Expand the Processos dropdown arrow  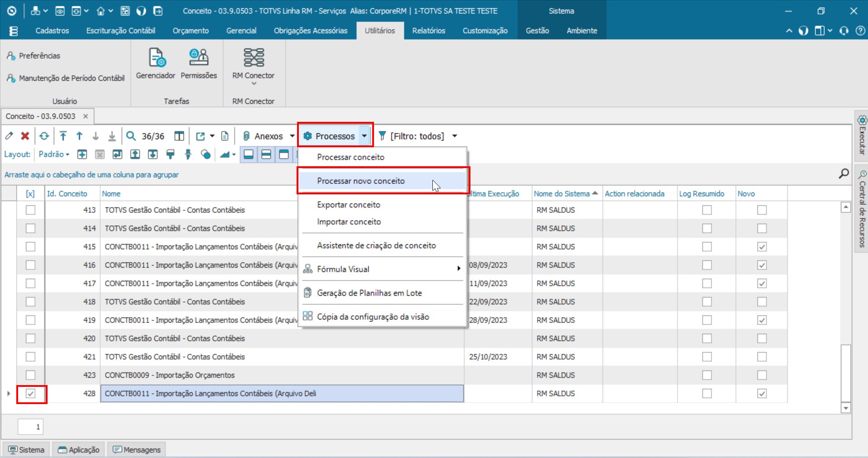364,136
